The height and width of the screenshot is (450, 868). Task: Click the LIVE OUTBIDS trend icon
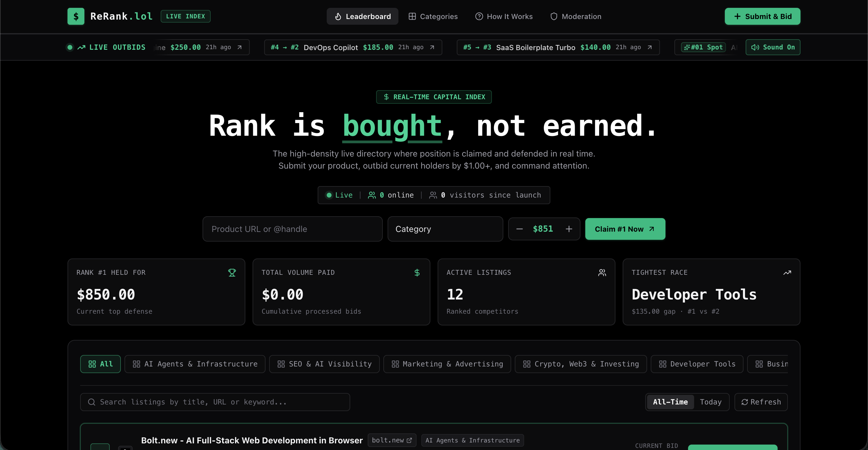click(81, 47)
